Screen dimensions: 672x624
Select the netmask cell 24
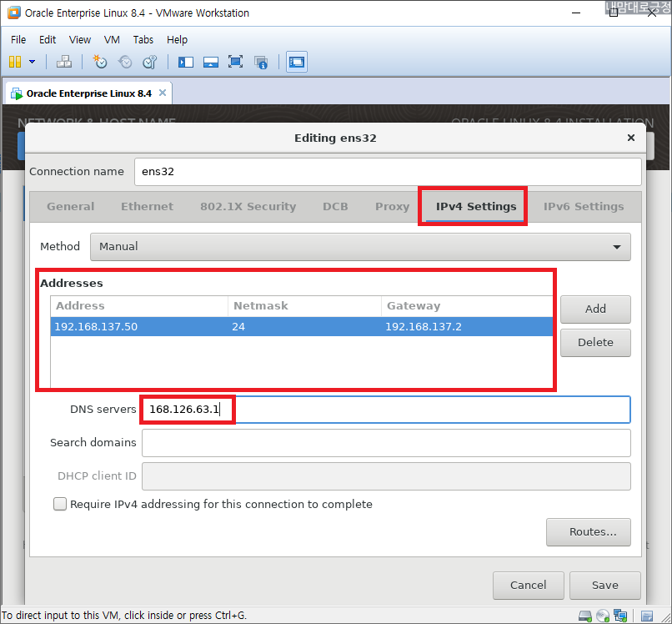tap(304, 327)
